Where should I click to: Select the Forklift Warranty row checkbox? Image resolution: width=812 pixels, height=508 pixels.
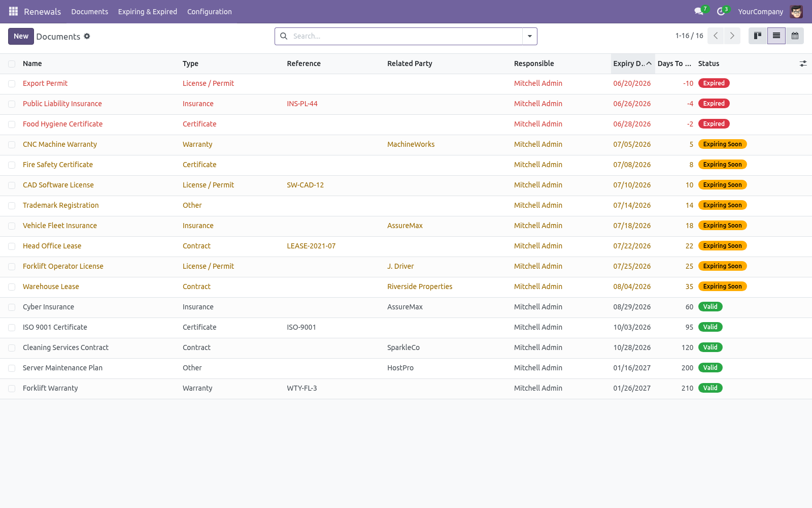pyautogui.click(x=12, y=389)
